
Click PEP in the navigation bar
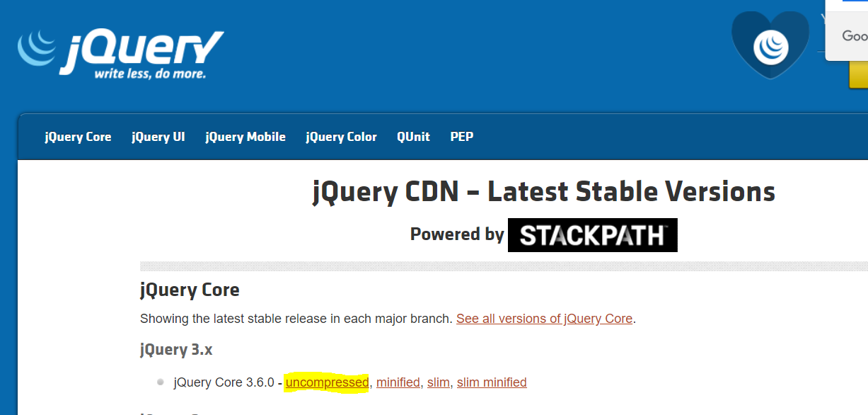click(x=462, y=137)
